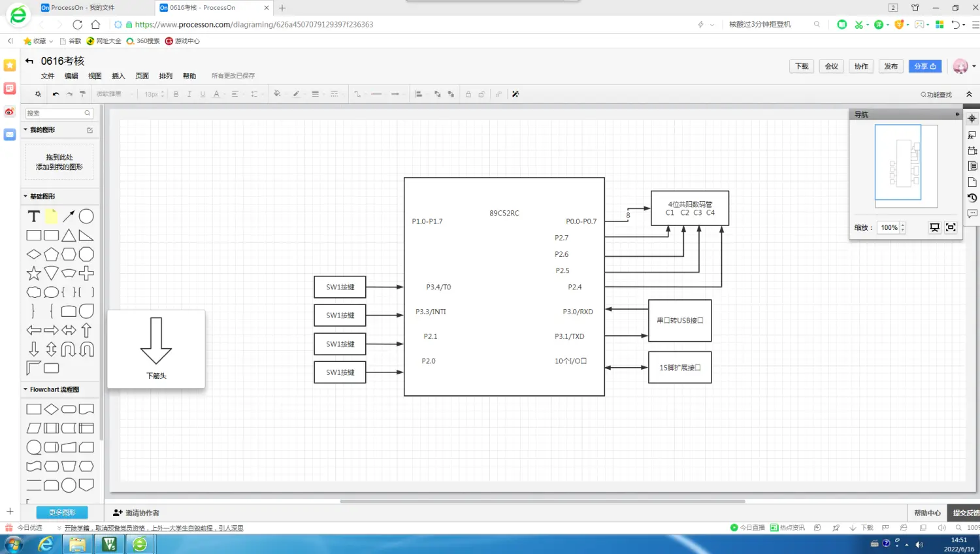Image resolution: width=980 pixels, height=554 pixels.
Task: Collapse the 导航 navigator panel
Action: tap(957, 114)
